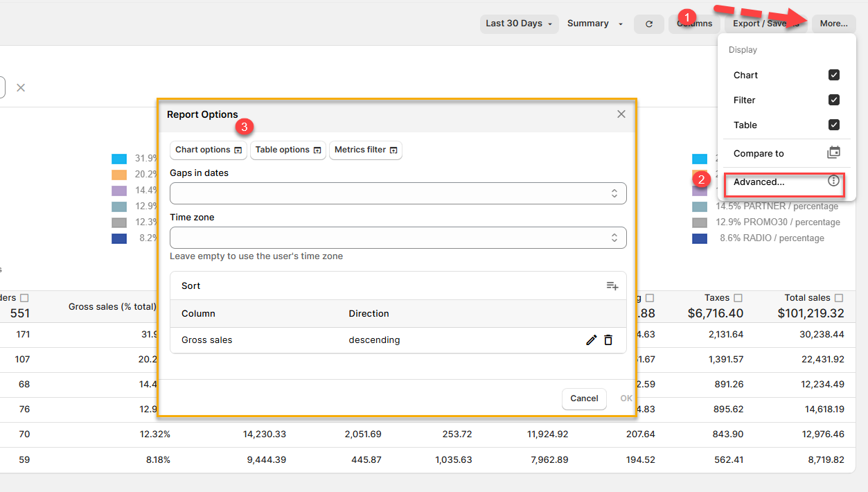Clear the filter with X icon

(21, 88)
